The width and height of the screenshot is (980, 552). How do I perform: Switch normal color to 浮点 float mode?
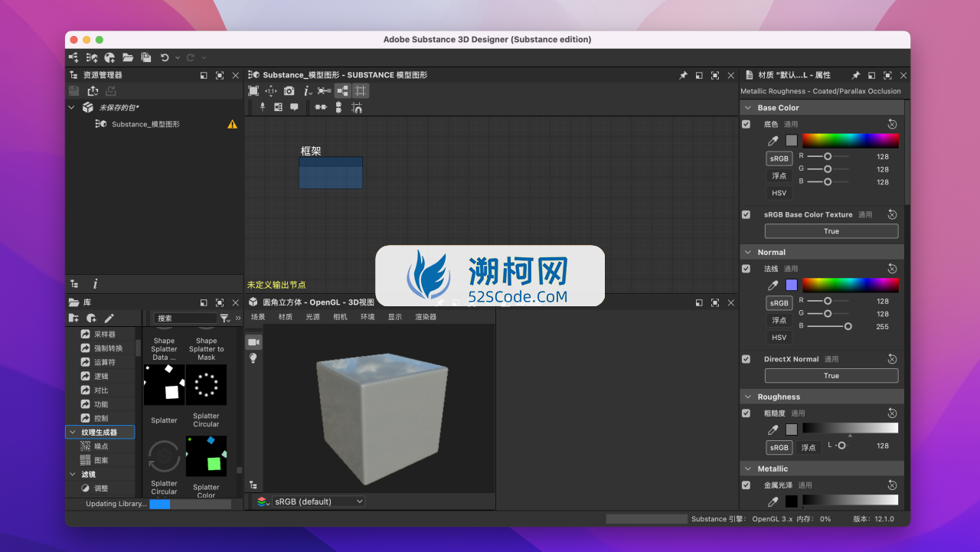pyautogui.click(x=779, y=320)
